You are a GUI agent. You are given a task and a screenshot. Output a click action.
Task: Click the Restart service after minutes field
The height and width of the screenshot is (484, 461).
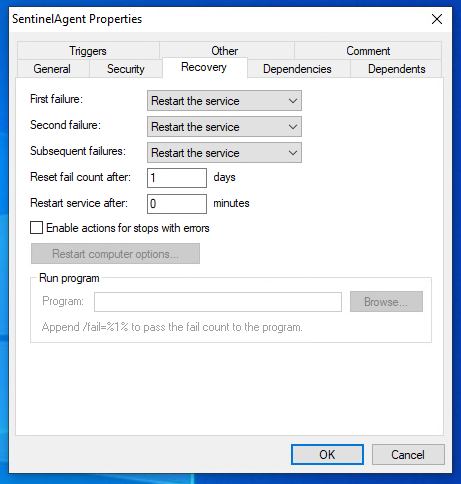click(x=177, y=204)
